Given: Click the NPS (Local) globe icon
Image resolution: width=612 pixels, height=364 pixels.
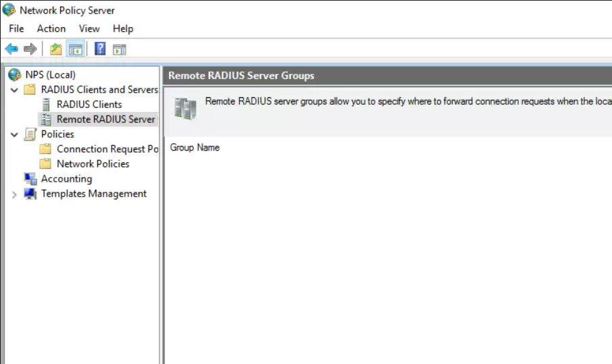Looking at the screenshot, I should [14, 74].
